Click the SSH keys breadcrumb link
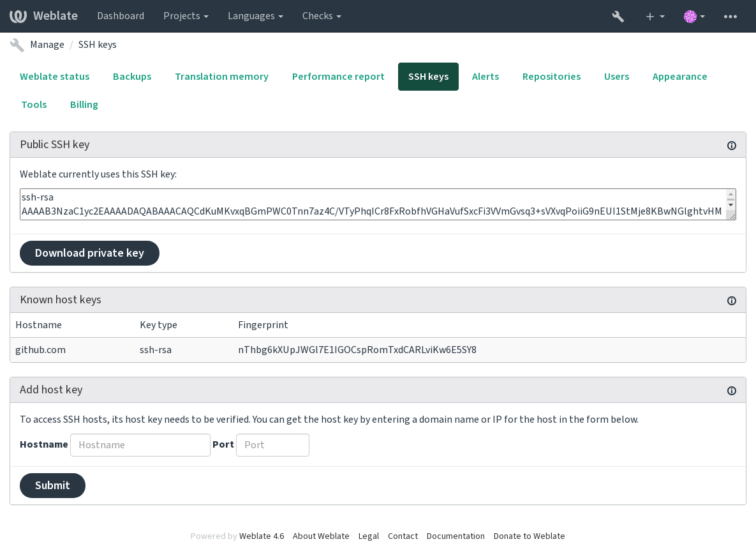Screen dimensions: 756x560 coord(98,45)
